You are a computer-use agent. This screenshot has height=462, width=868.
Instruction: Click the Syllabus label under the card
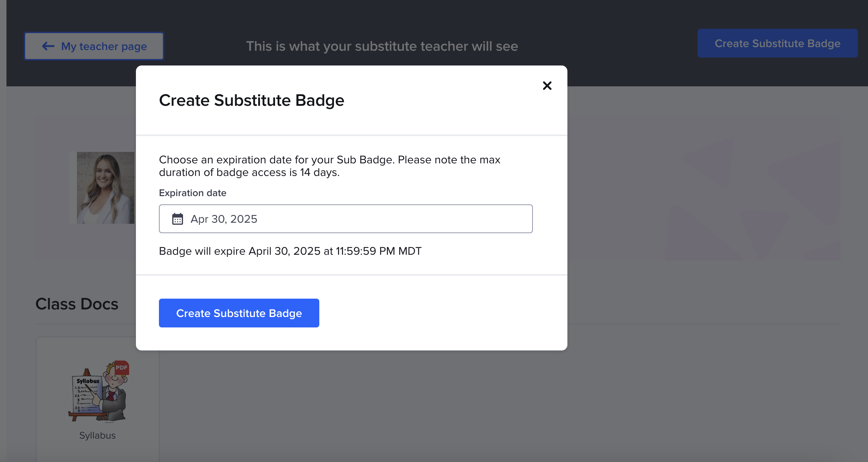97,435
